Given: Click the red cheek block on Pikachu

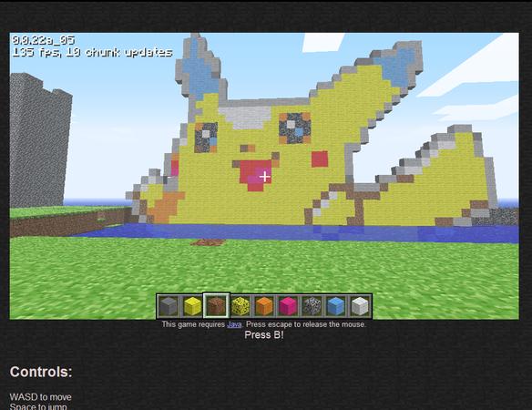Looking at the screenshot, I should (320, 159).
